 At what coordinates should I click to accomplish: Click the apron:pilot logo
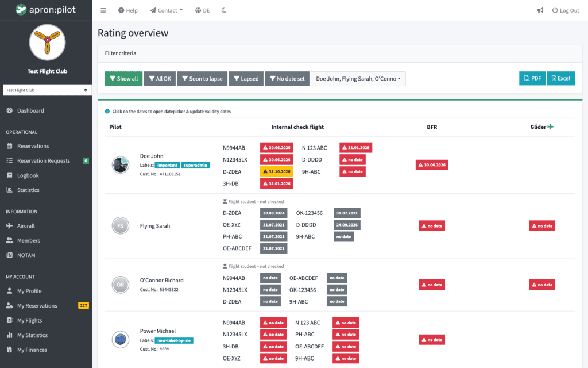(46, 10)
